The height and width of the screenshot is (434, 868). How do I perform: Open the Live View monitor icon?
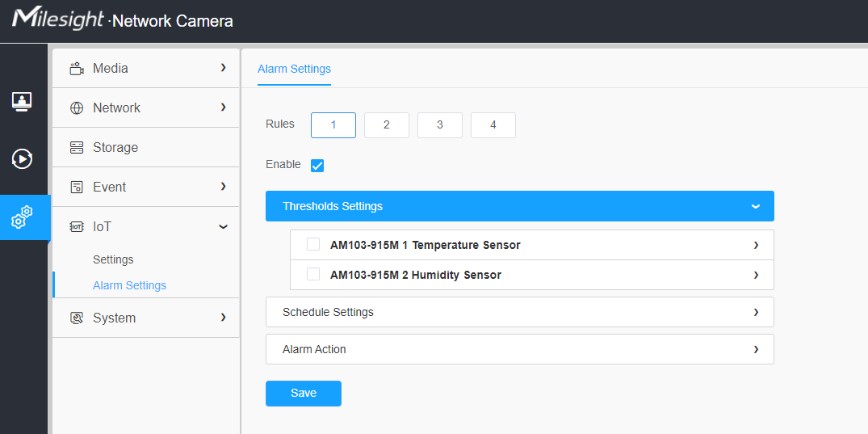[x=22, y=102]
